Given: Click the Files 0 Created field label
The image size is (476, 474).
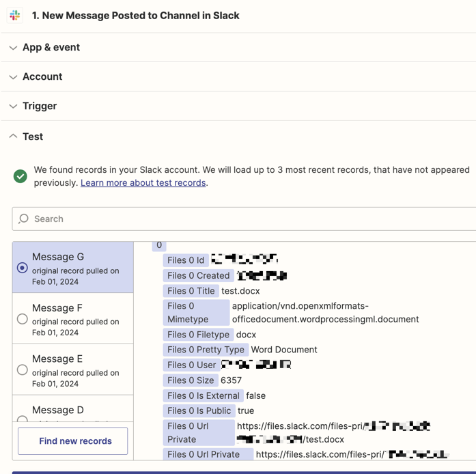Looking at the screenshot, I should pos(199,275).
